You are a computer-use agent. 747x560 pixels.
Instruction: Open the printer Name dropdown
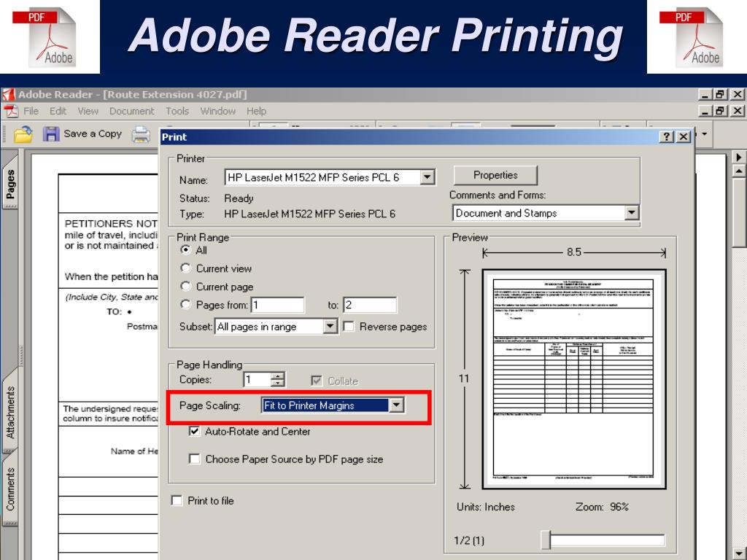[x=427, y=177]
